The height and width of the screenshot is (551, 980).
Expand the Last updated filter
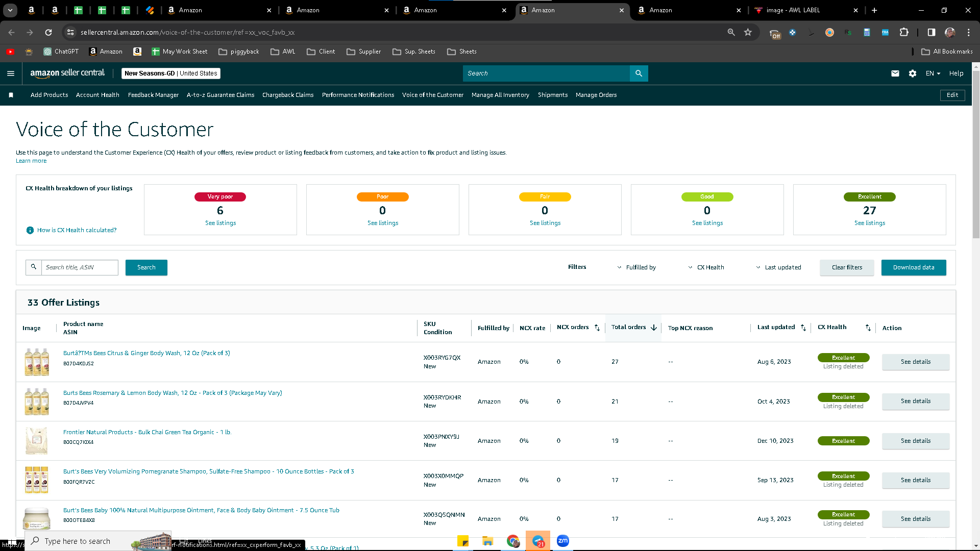coord(778,267)
